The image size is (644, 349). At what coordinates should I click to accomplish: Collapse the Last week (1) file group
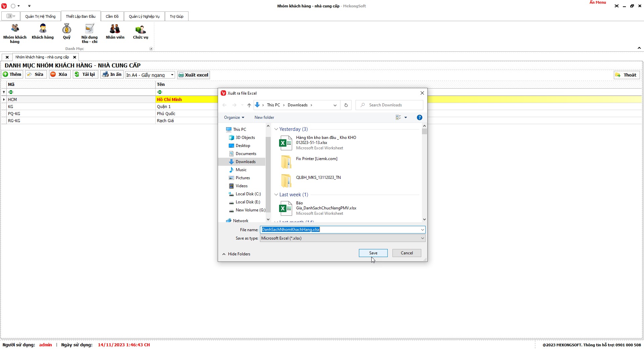276,195
